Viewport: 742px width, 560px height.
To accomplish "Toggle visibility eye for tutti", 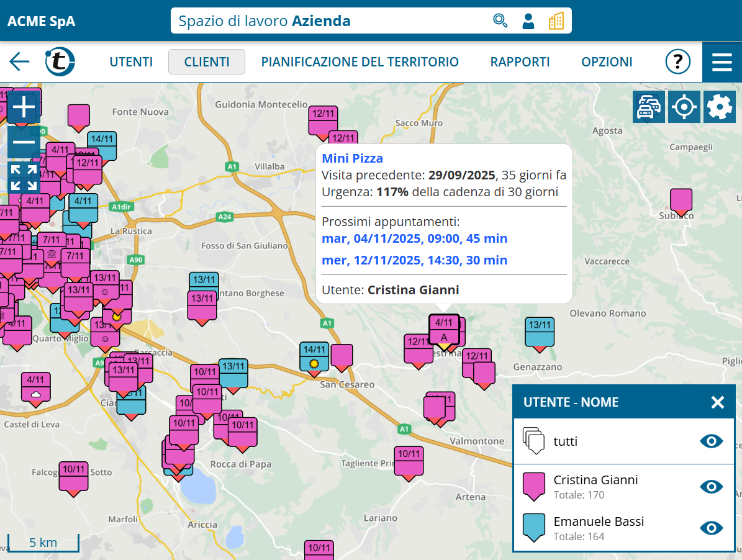I will click(x=712, y=441).
